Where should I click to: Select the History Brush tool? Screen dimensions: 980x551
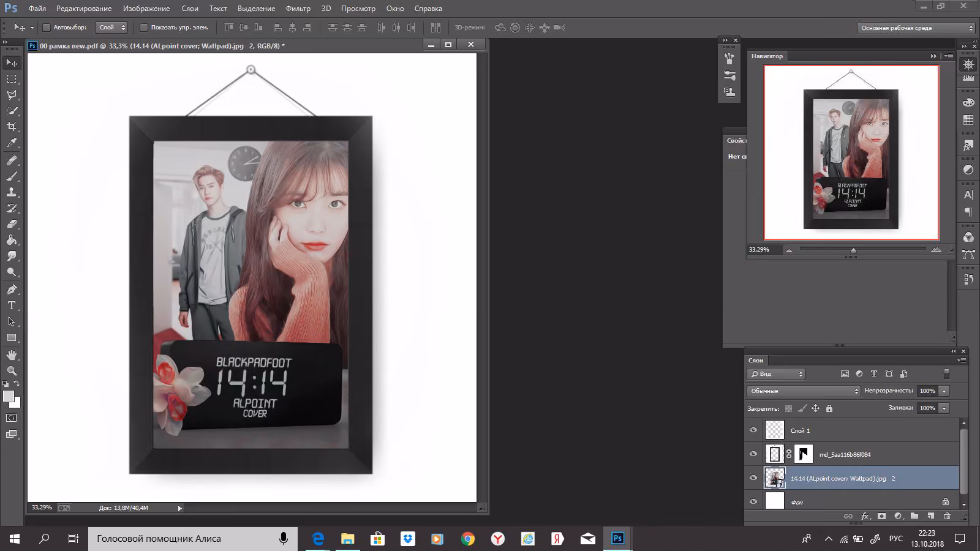[12, 208]
